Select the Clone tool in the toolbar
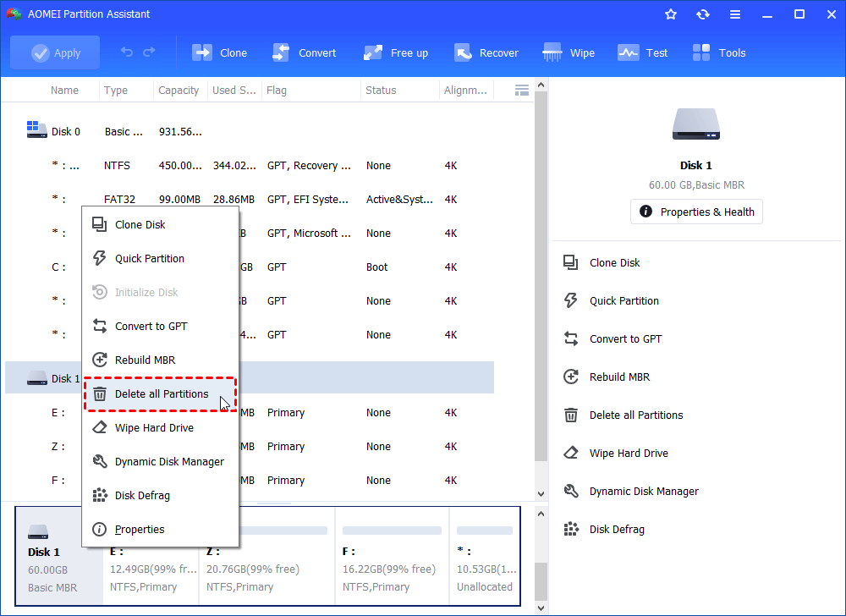The width and height of the screenshot is (846, 616). (219, 52)
